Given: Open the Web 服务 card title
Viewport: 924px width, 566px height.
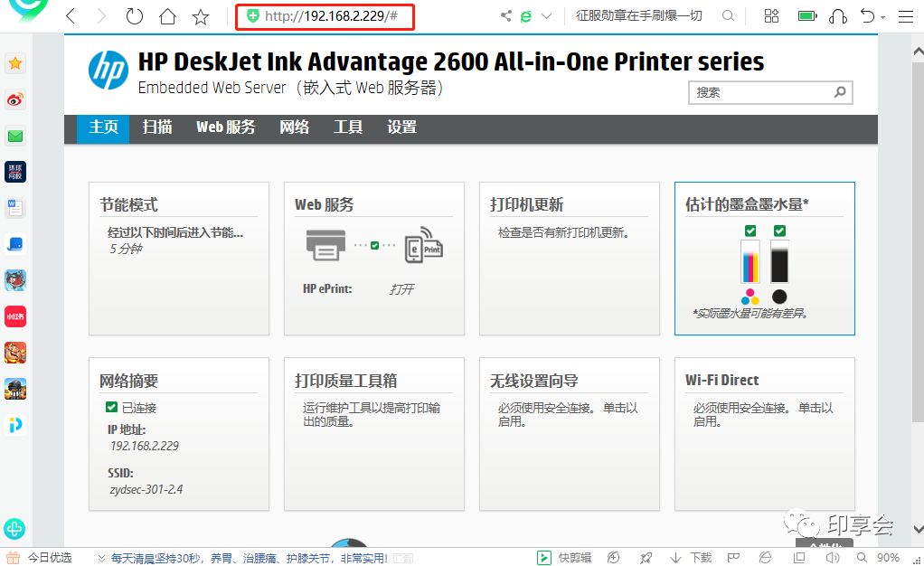Looking at the screenshot, I should pyautogui.click(x=324, y=204).
